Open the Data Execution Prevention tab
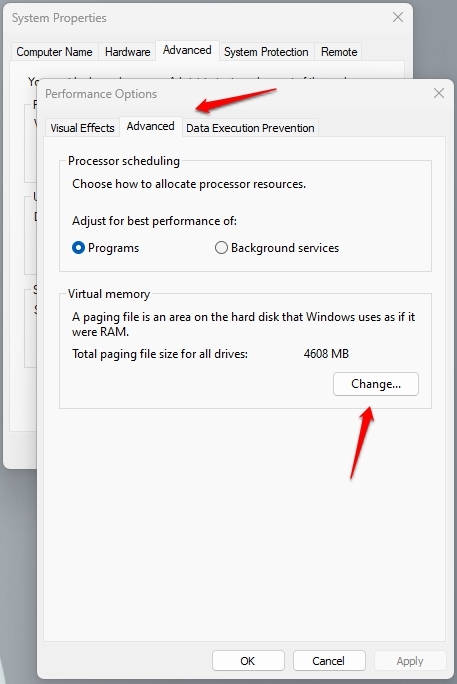Image resolution: width=457 pixels, height=684 pixels. (x=250, y=128)
